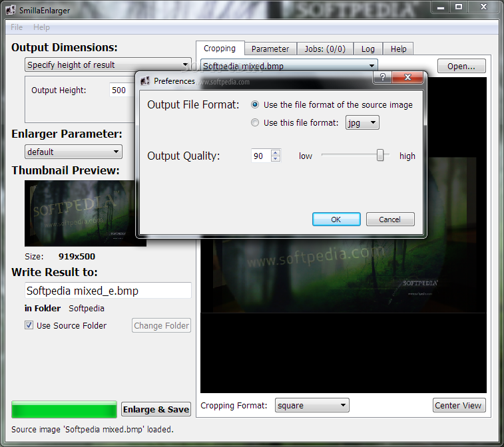Open 'Specify height of result' dropdown
Screen dimensions: 504x447
pyautogui.click(x=108, y=65)
